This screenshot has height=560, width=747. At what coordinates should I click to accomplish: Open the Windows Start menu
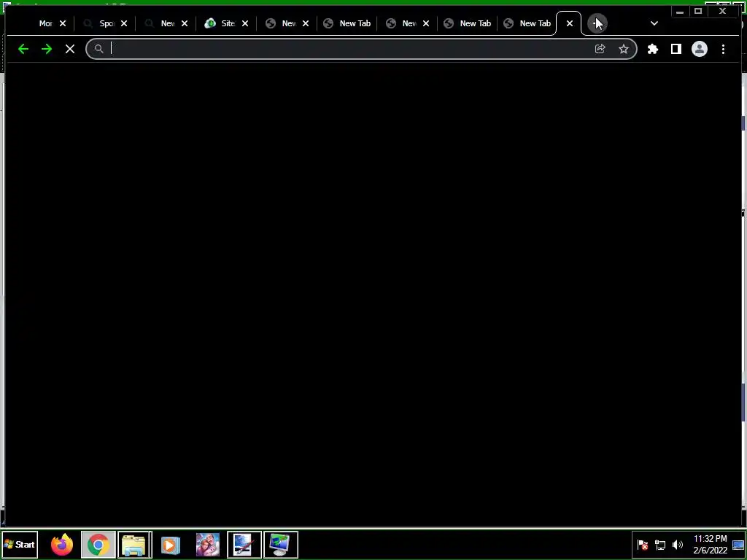pyautogui.click(x=20, y=544)
